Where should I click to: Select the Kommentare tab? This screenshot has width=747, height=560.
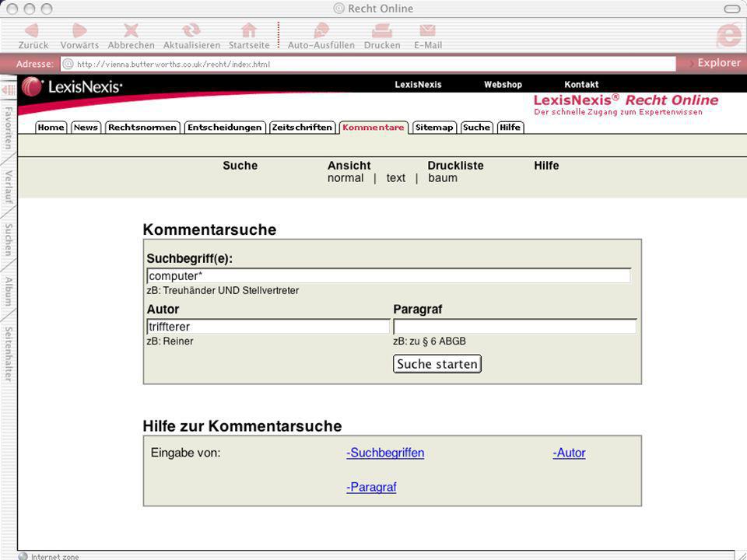coord(373,127)
